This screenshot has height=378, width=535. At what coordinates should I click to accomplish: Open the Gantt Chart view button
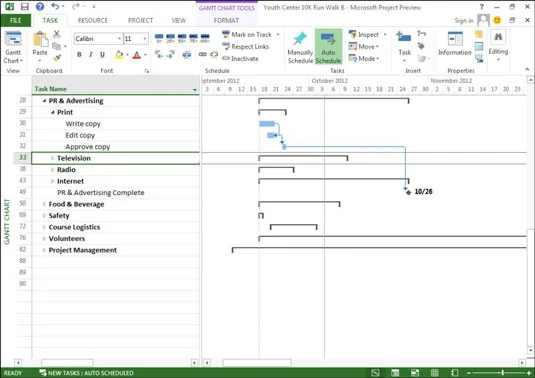[13, 48]
